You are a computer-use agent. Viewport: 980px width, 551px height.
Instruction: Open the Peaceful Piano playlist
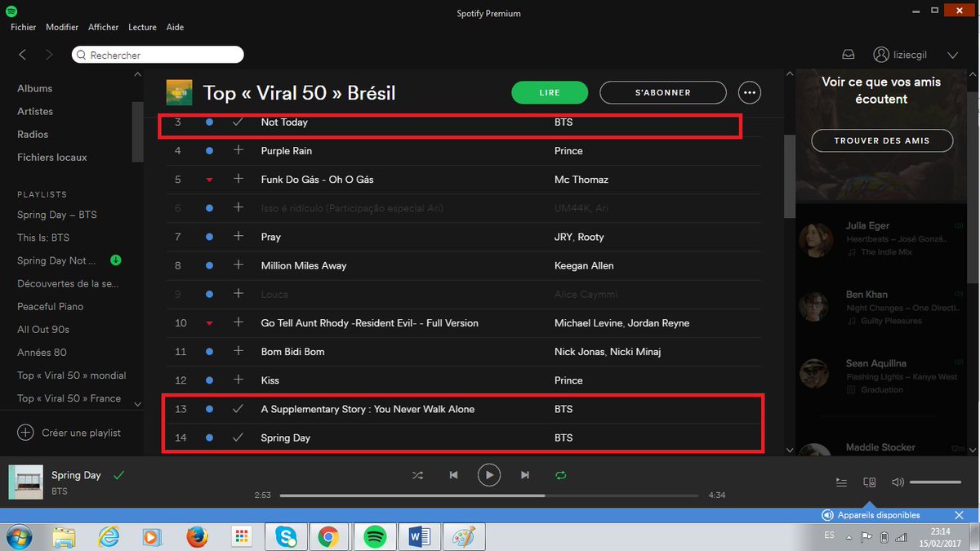pos(51,306)
